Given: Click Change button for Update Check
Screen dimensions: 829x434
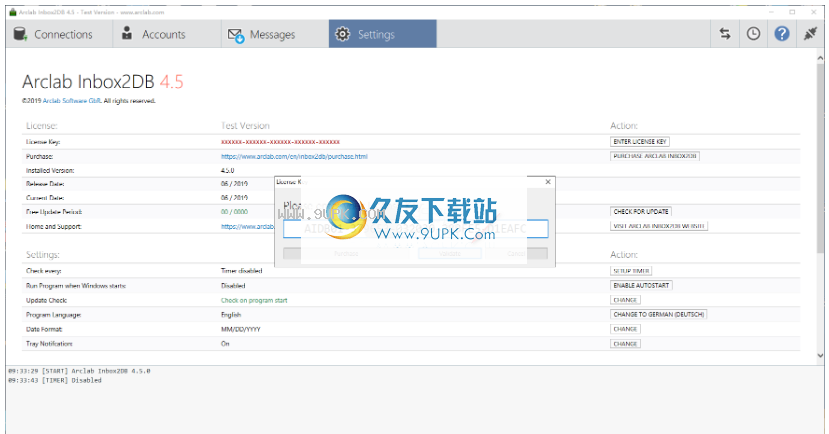Looking at the screenshot, I should coord(625,300).
